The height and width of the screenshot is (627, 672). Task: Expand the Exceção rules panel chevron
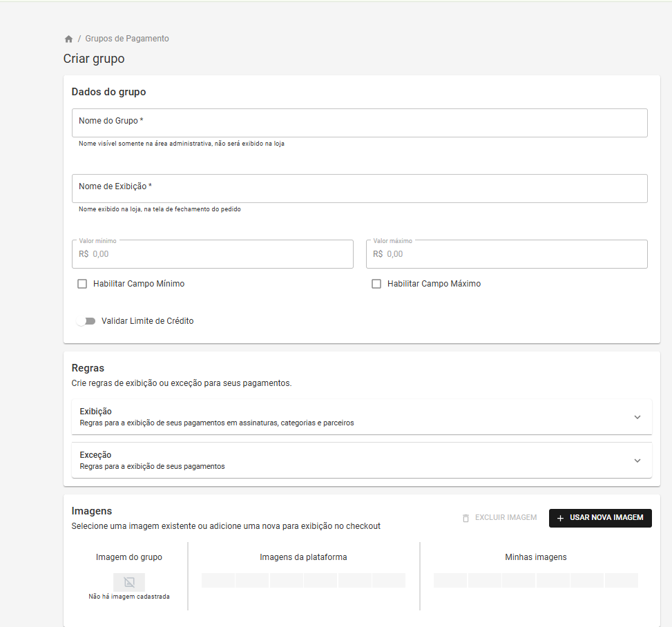(x=637, y=461)
